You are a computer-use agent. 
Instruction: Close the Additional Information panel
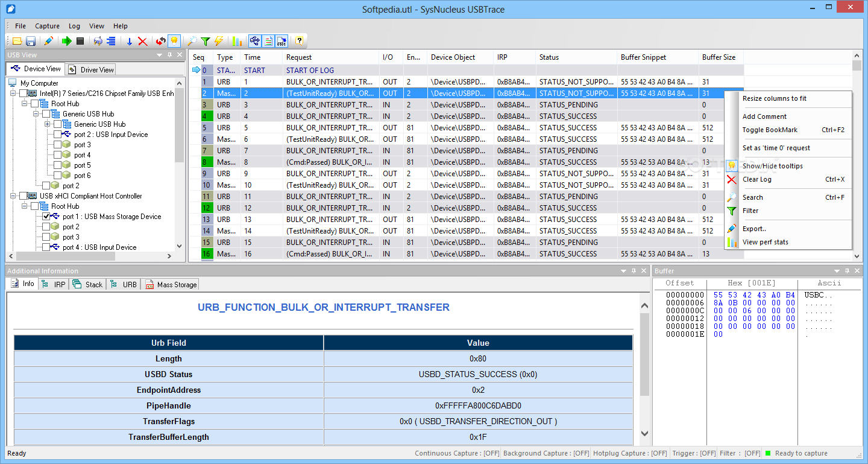tap(644, 271)
